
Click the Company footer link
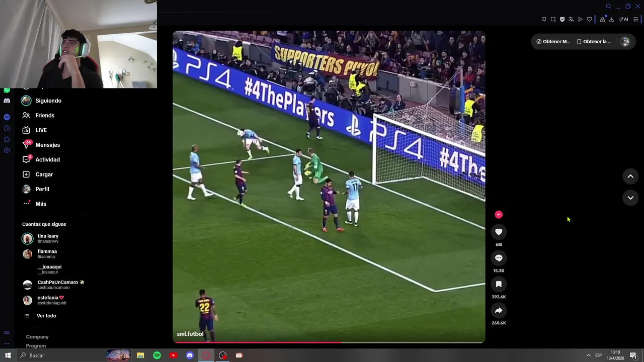[37, 337]
